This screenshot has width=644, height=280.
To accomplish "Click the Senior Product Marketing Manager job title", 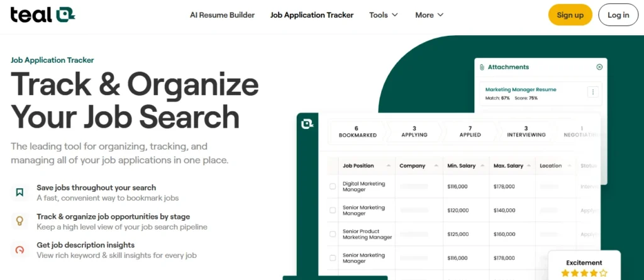I will [367, 234].
